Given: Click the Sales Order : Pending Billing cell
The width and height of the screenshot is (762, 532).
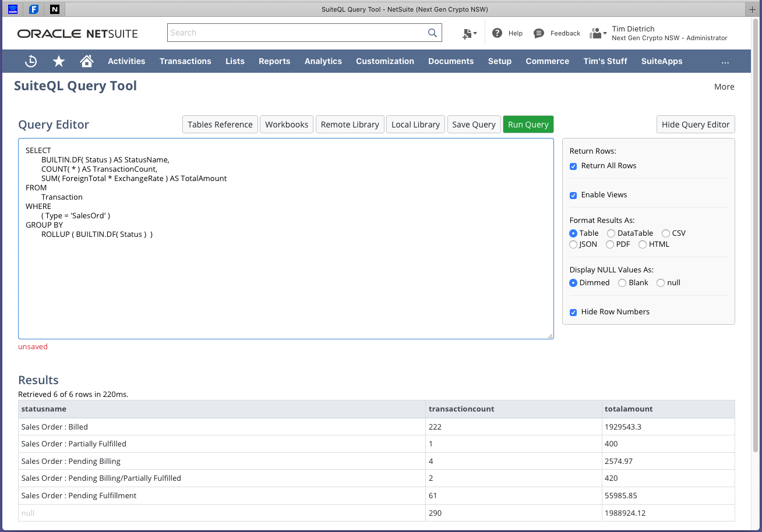Looking at the screenshot, I should [x=222, y=461].
